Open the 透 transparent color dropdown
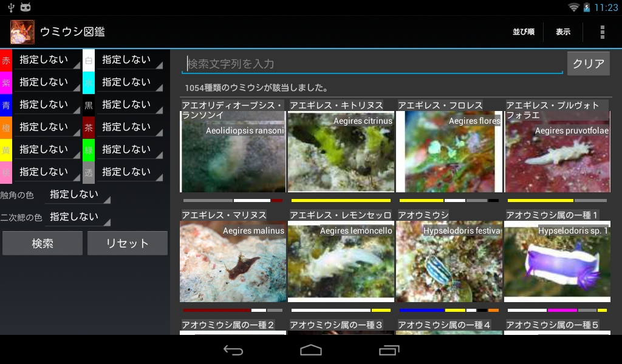622x364 pixels. tap(130, 172)
